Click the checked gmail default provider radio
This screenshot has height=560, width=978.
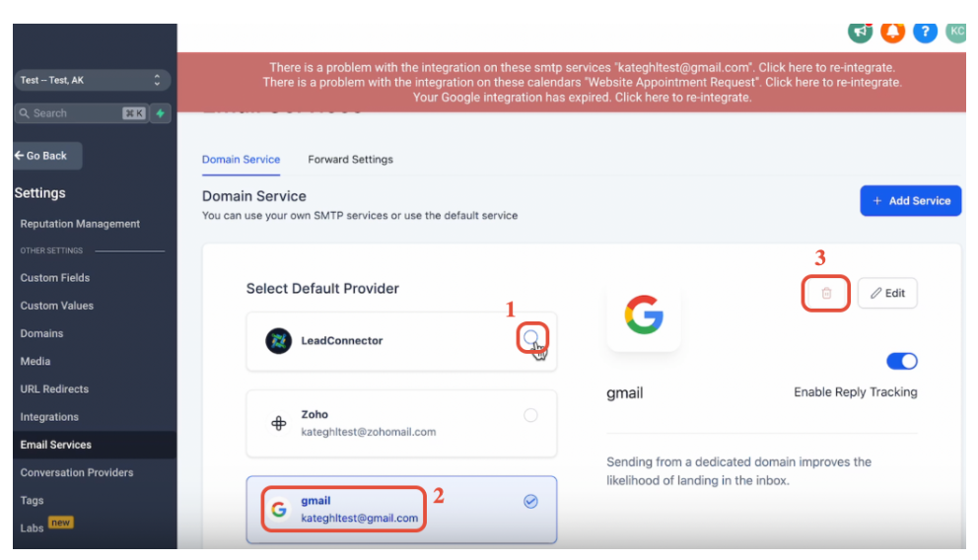click(x=530, y=502)
